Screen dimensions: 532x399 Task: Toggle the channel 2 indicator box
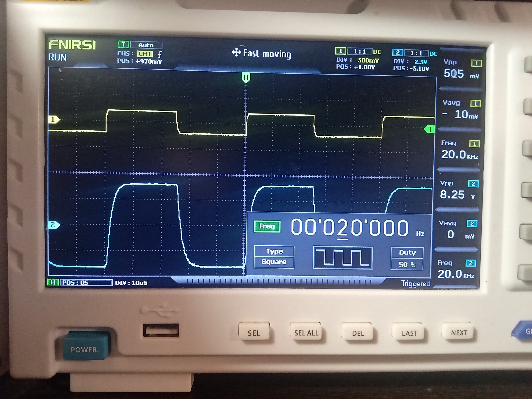pyautogui.click(x=398, y=52)
